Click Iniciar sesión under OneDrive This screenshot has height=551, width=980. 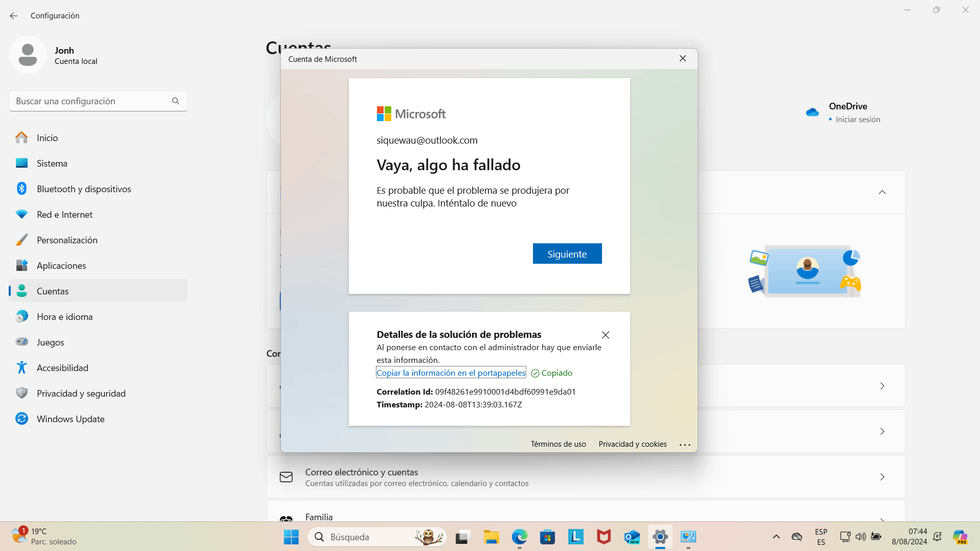(x=858, y=120)
